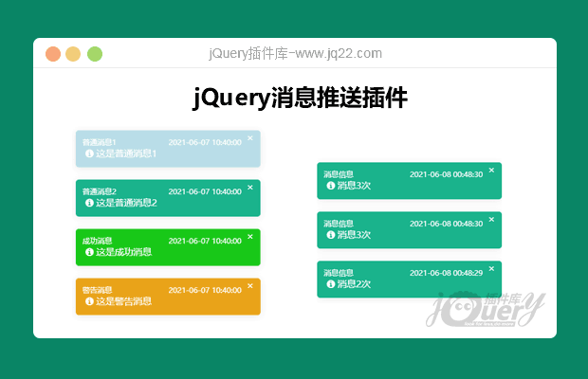The height and width of the screenshot is (379, 588).
Task: Click the red window dot in title bar
Action: click(53, 54)
